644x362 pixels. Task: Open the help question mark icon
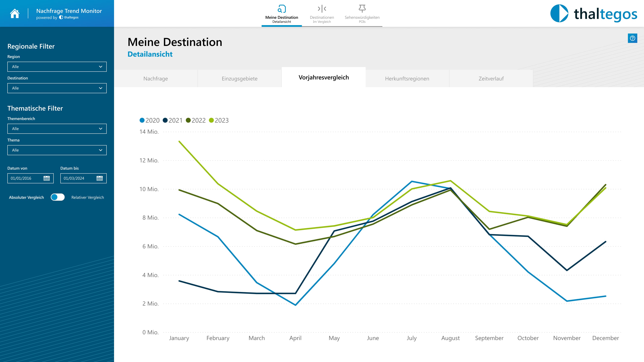(632, 38)
